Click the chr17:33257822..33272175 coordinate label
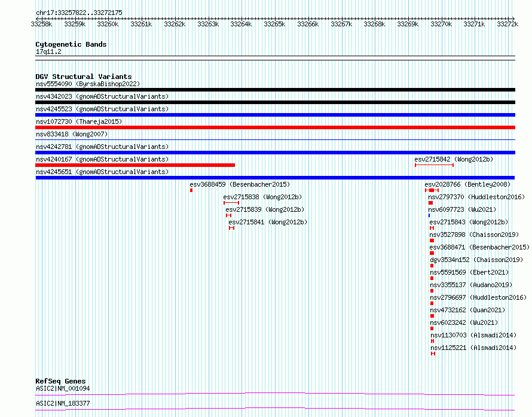Screen dimensions: 532x417 (x=79, y=13)
